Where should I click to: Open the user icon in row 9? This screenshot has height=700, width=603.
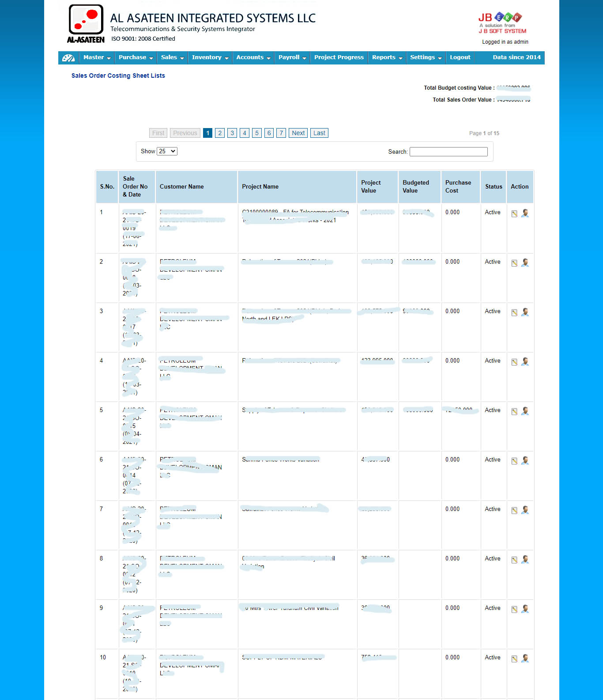[x=525, y=609]
